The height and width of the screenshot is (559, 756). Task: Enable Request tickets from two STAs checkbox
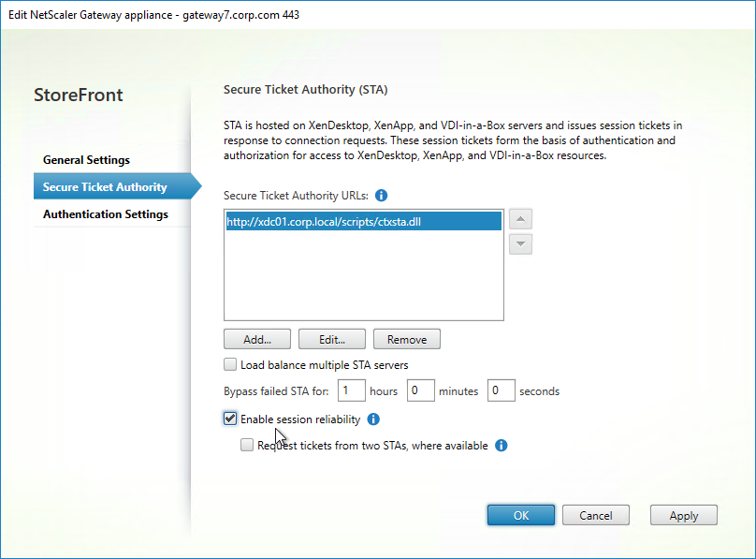click(x=247, y=445)
